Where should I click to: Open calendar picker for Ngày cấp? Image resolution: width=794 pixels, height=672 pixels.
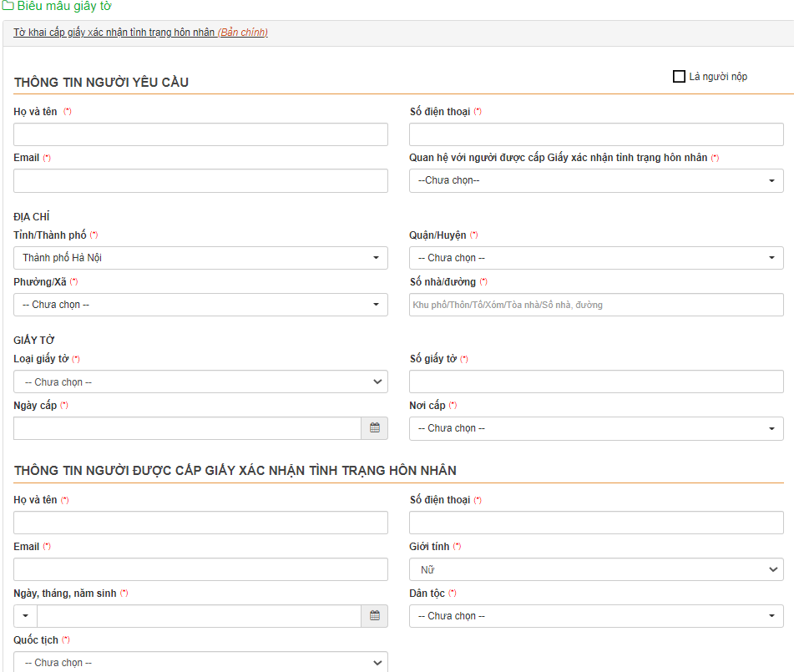tap(375, 428)
